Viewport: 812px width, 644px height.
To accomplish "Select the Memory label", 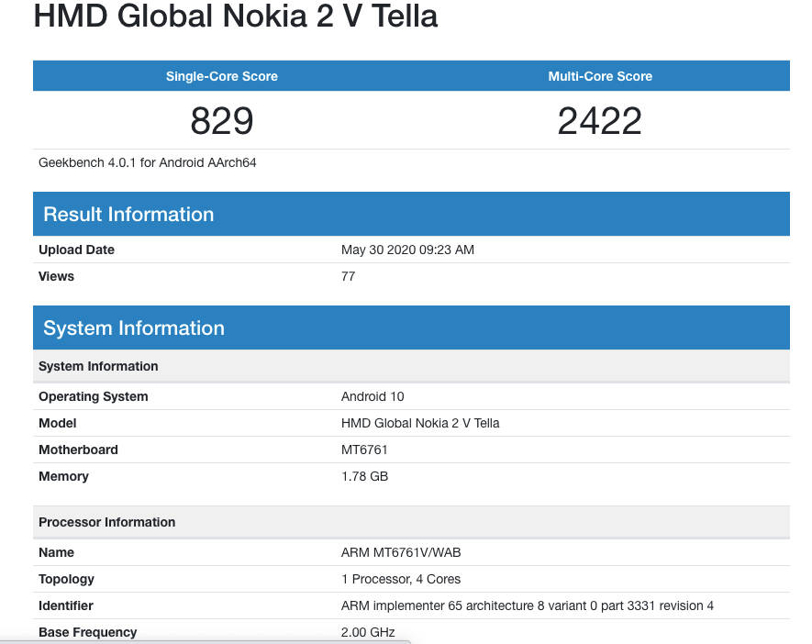I will click(x=63, y=476).
